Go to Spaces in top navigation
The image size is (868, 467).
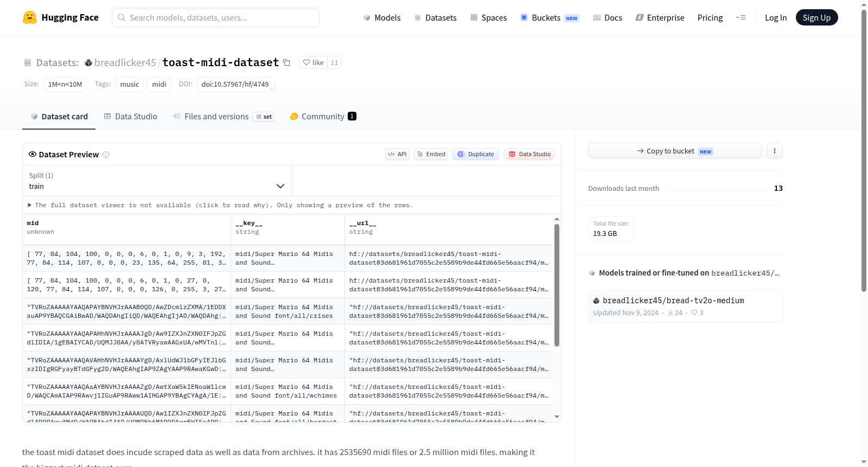tap(488, 17)
